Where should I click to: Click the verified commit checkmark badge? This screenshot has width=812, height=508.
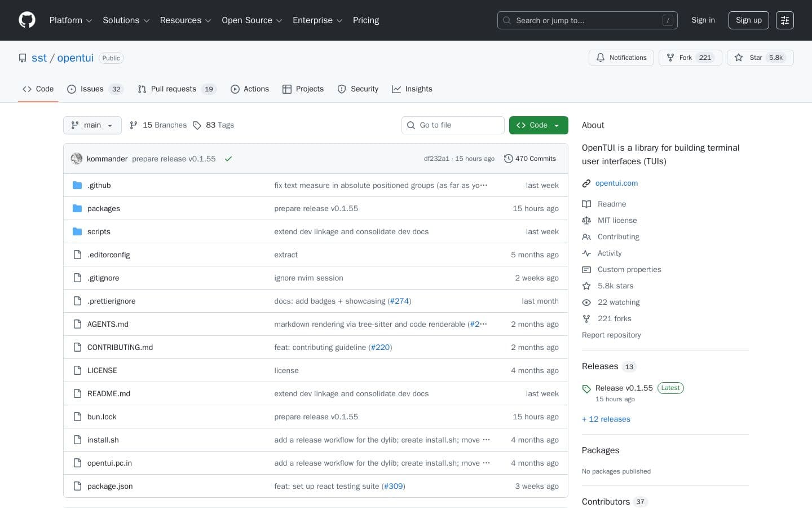228,159
